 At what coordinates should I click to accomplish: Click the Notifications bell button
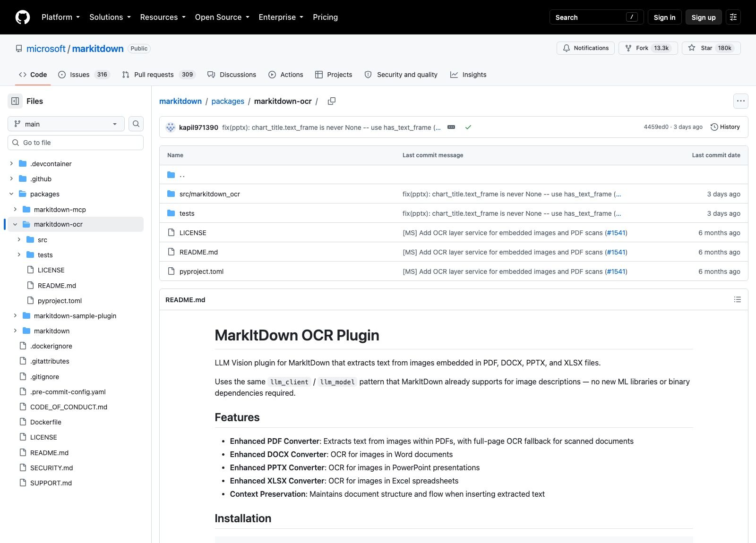pos(585,48)
